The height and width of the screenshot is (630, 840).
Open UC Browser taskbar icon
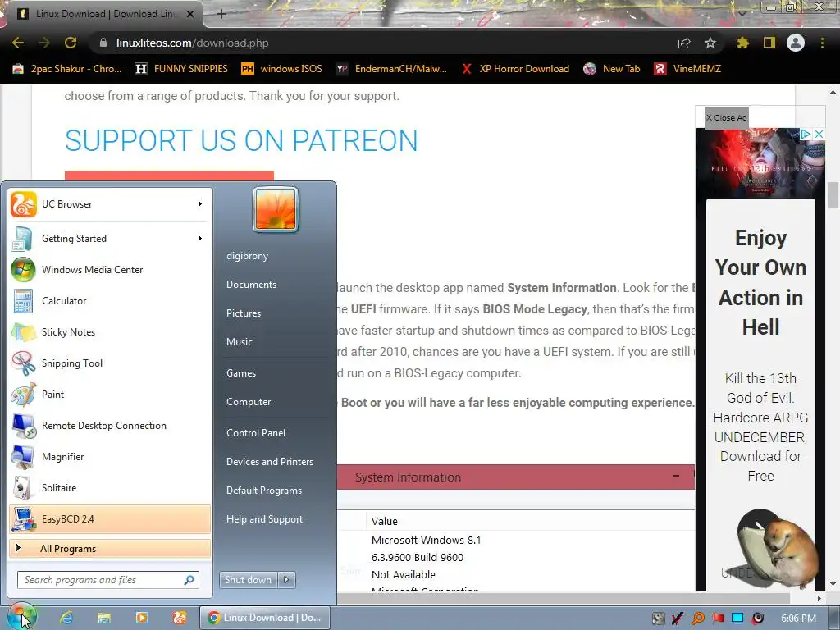pyautogui.click(x=180, y=618)
